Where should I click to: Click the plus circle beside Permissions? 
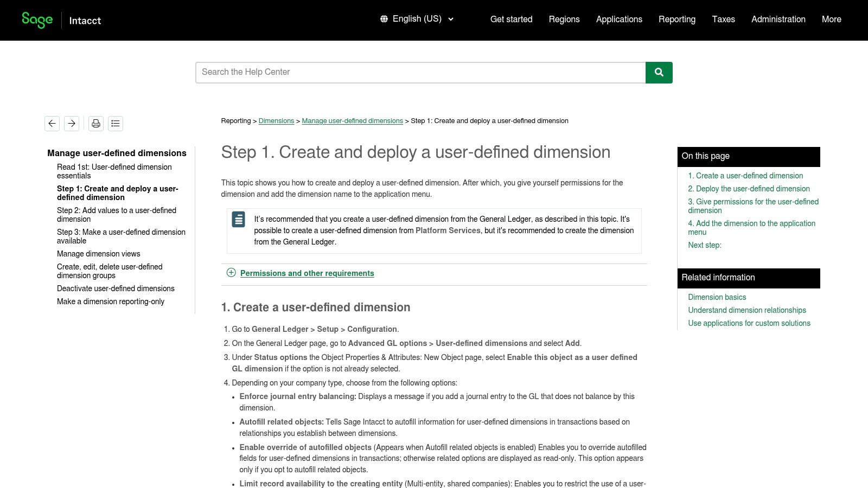(x=231, y=273)
